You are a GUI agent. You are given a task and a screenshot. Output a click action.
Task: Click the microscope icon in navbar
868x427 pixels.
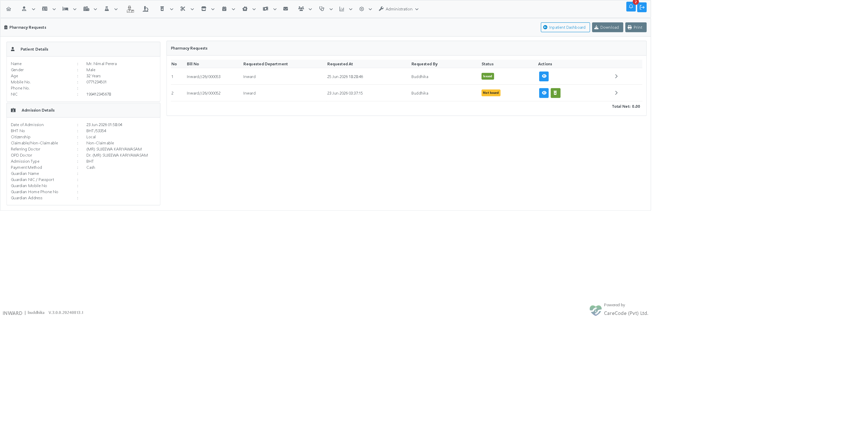(145, 9)
